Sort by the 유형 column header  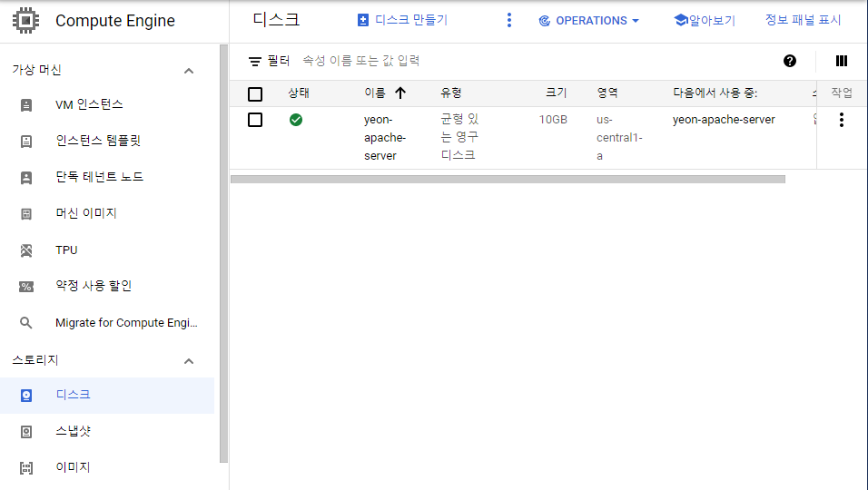[x=451, y=93]
